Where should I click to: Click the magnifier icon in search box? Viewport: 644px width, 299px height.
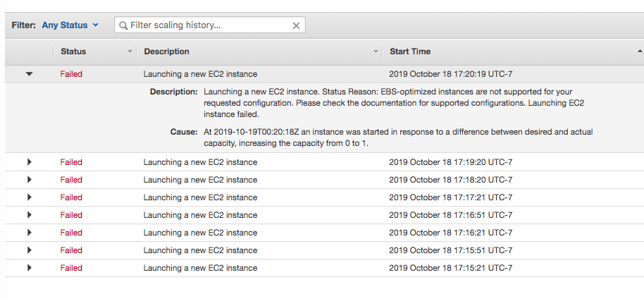(x=123, y=25)
